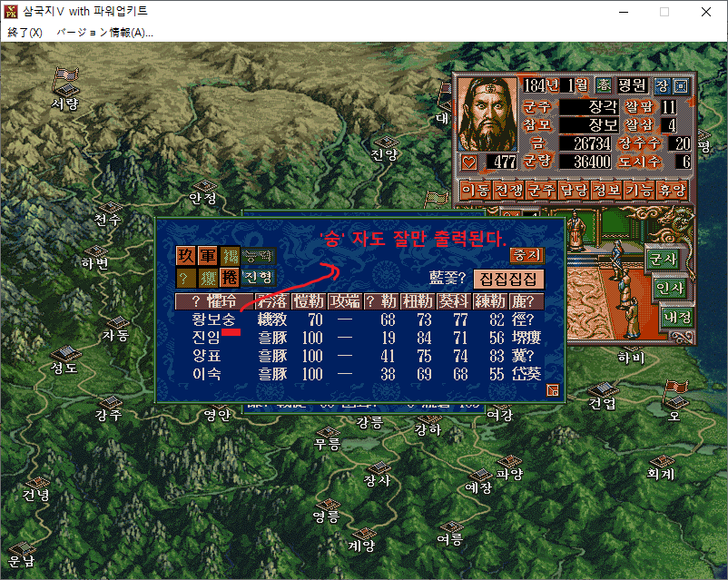Click the small corner icon in the officer dialog
The image size is (728, 580).
click(553, 390)
